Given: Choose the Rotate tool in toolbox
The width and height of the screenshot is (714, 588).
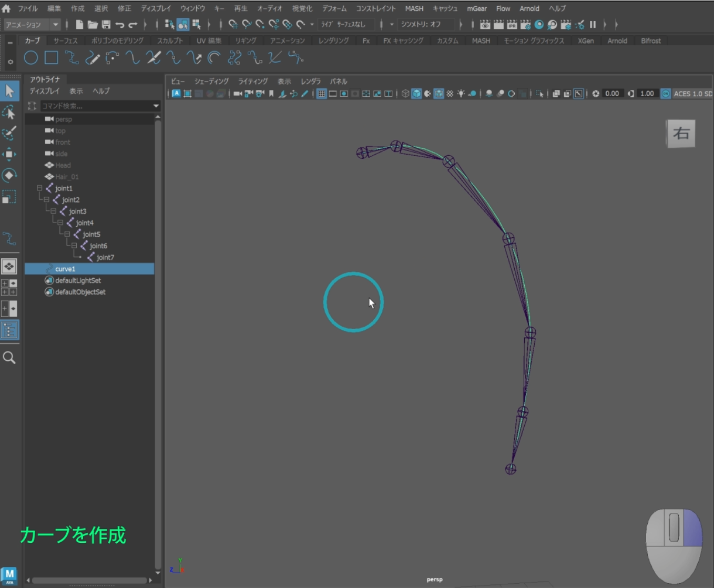Looking at the screenshot, I should pyautogui.click(x=9, y=175).
